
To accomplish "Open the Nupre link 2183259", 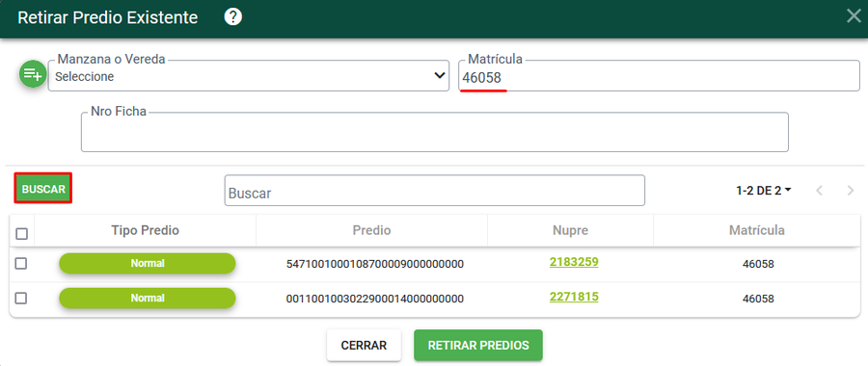I will click(574, 262).
